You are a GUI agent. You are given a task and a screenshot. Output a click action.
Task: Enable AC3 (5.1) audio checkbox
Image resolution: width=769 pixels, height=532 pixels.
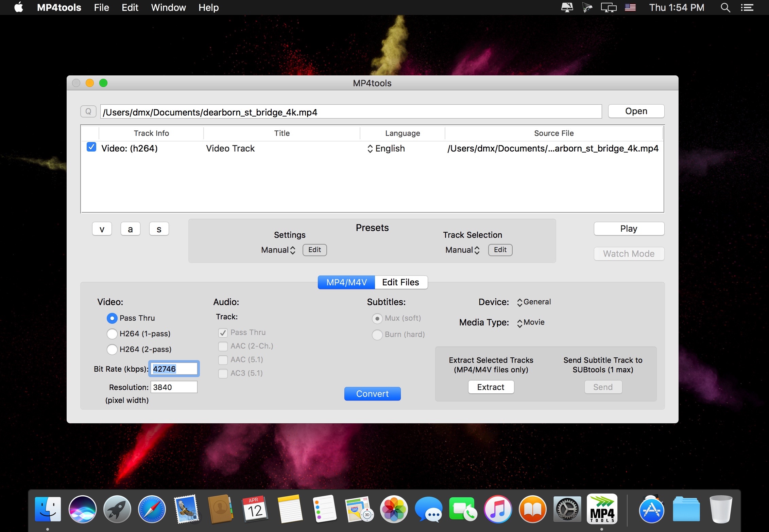point(223,373)
